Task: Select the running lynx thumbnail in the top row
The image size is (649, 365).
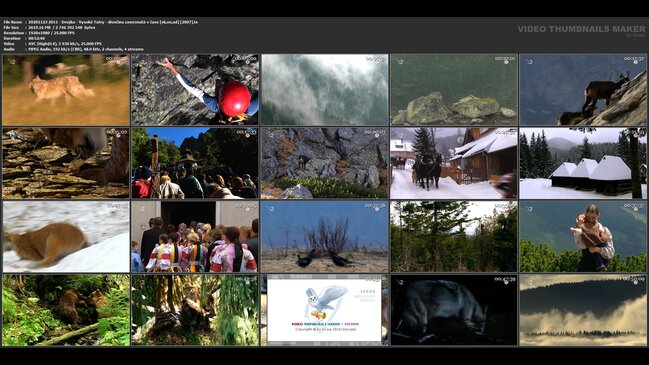Action: (x=66, y=89)
